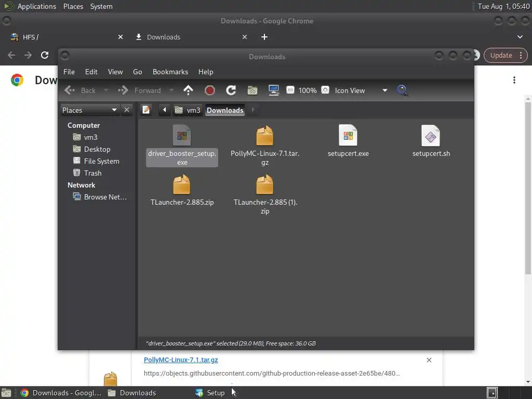Switch to Setup window taskbar item
The image size is (532, 399).
[x=210, y=393]
